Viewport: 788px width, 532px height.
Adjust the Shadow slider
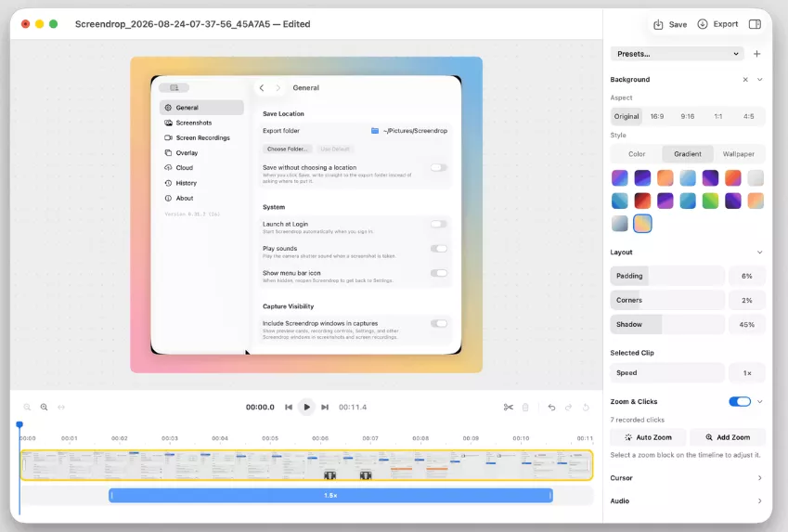[667, 324]
